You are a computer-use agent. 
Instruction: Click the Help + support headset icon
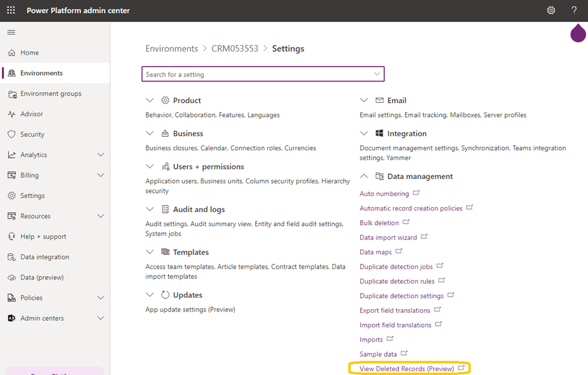tap(12, 236)
